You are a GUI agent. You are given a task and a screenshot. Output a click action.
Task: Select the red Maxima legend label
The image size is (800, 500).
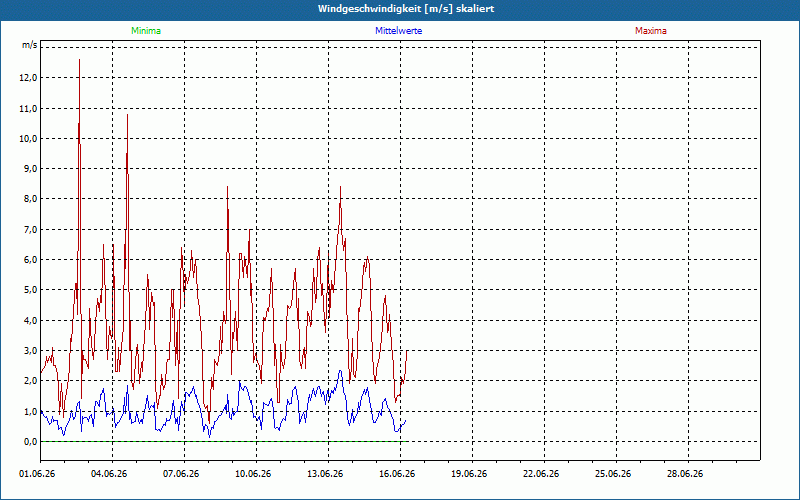click(x=651, y=31)
